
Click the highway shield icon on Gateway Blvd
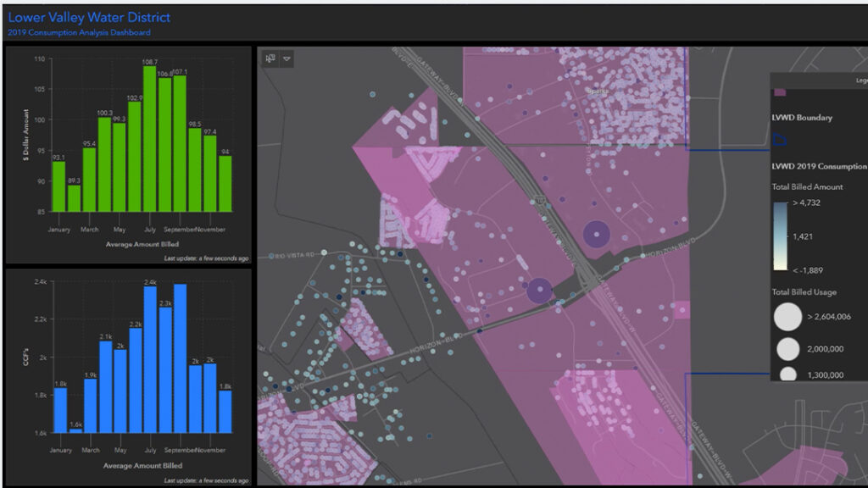coord(540,201)
